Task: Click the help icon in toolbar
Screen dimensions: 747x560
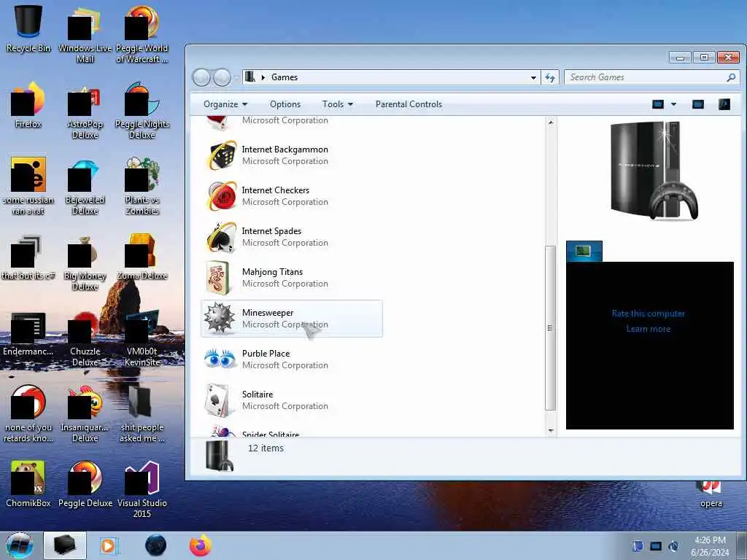Action: [x=724, y=104]
